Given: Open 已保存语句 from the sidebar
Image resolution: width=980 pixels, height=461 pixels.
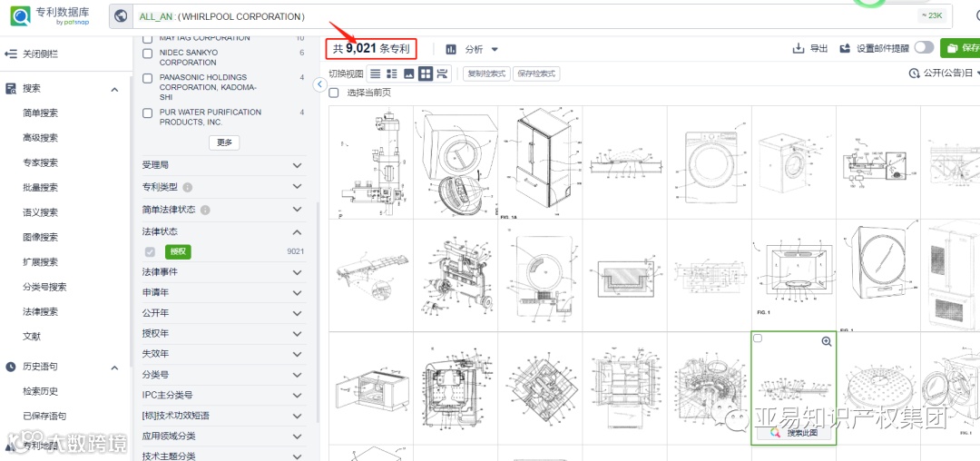Looking at the screenshot, I should pos(45,416).
